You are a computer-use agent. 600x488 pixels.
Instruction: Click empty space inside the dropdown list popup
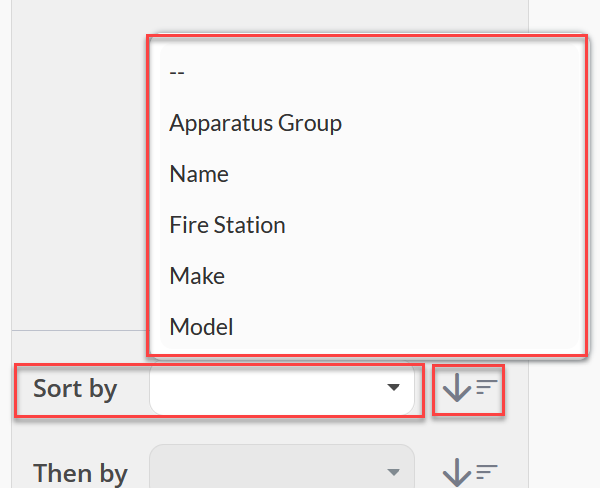pos(459,191)
